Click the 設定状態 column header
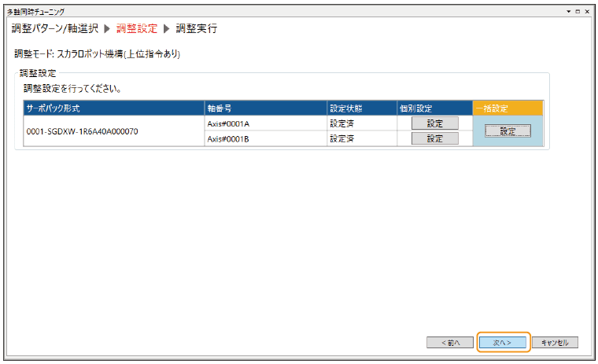Image resolution: width=598 pixels, height=364 pixels. tap(361, 108)
